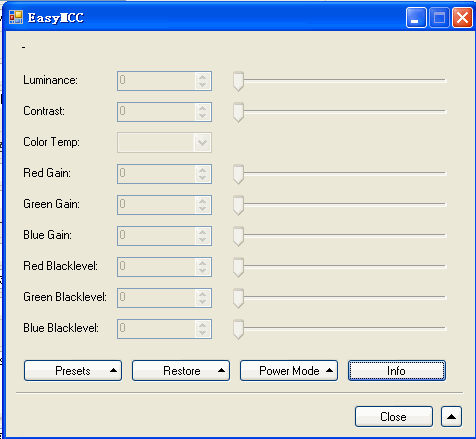Decrease Contrast with the spinner down arrow
The height and width of the screenshot is (439, 476).
pos(202,116)
